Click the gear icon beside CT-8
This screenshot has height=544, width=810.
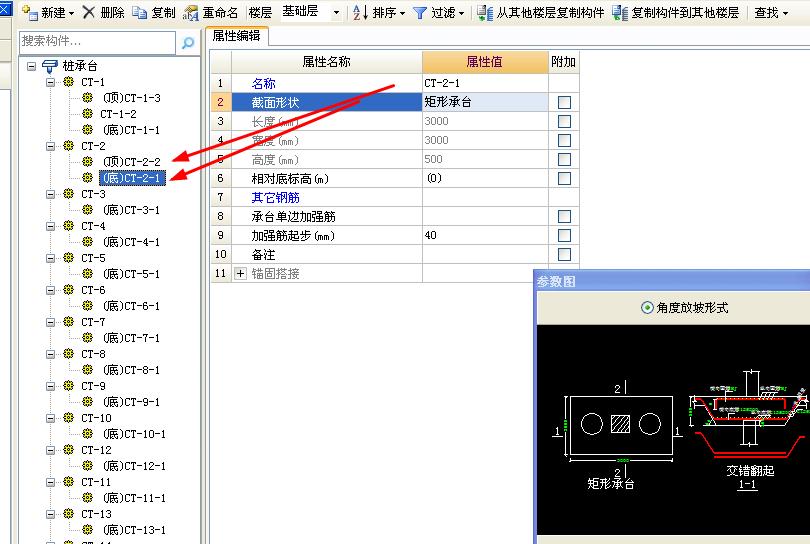[x=69, y=354]
